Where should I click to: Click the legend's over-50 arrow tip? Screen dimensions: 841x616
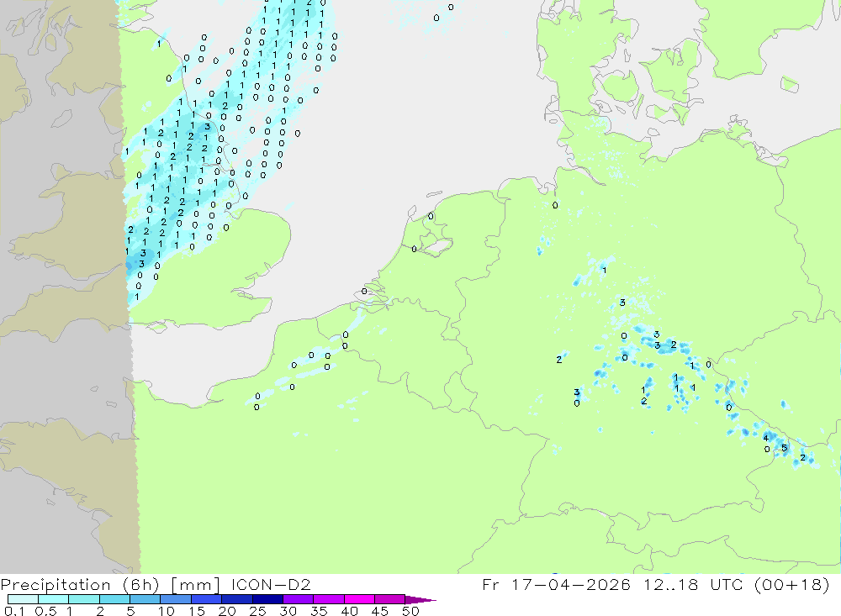420,600
